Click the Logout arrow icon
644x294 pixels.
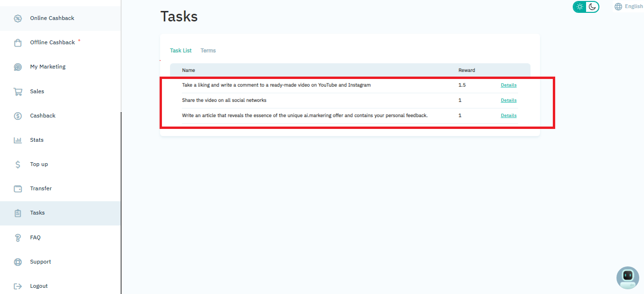[x=18, y=286]
